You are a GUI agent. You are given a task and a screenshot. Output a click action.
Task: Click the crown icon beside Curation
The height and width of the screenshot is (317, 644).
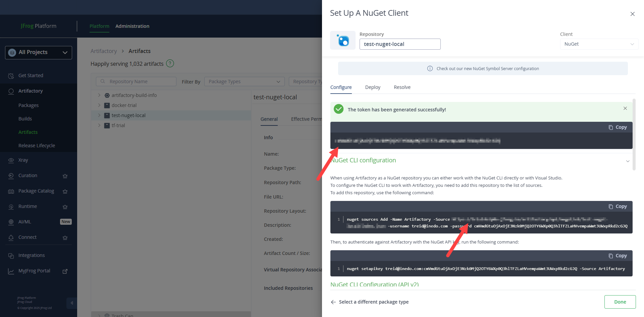point(65,176)
